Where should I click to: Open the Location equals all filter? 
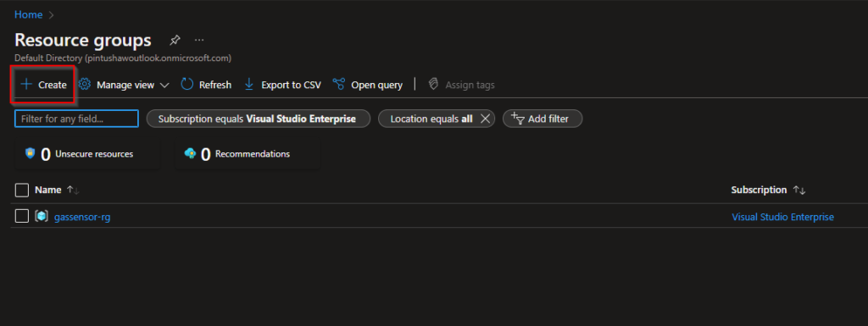pos(431,119)
